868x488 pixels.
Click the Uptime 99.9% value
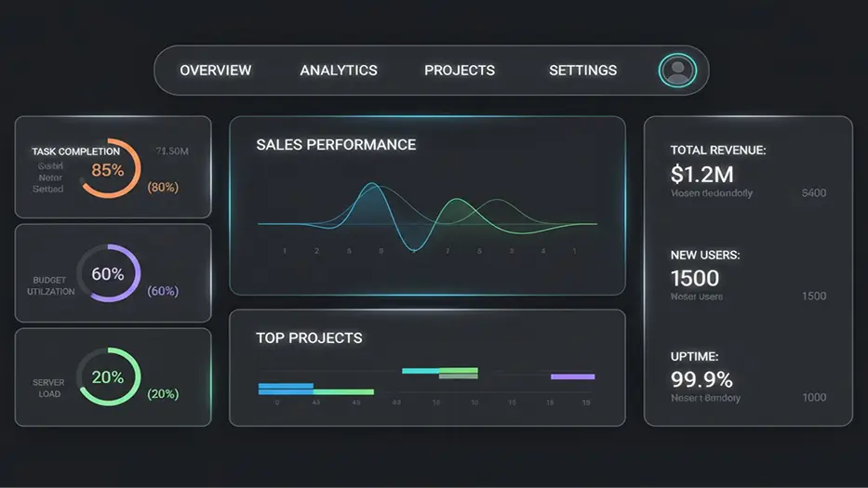pyautogui.click(x=701, y=379)
